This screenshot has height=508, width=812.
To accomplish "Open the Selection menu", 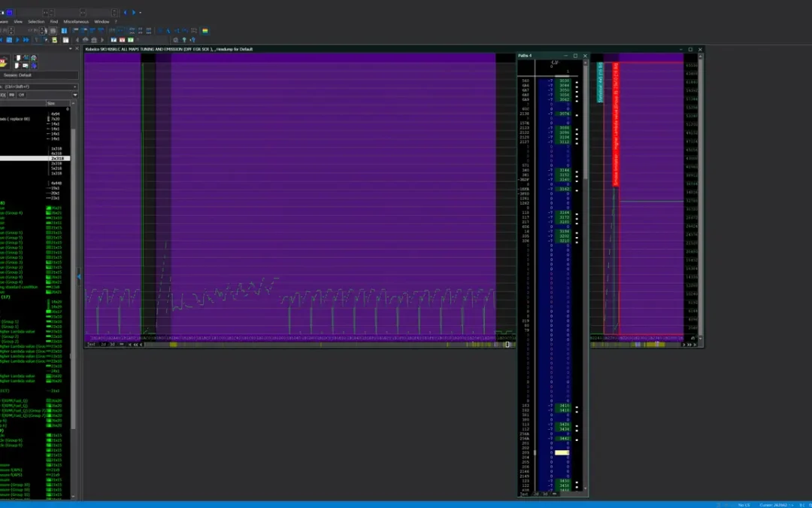I will click(x=36, y=22).
